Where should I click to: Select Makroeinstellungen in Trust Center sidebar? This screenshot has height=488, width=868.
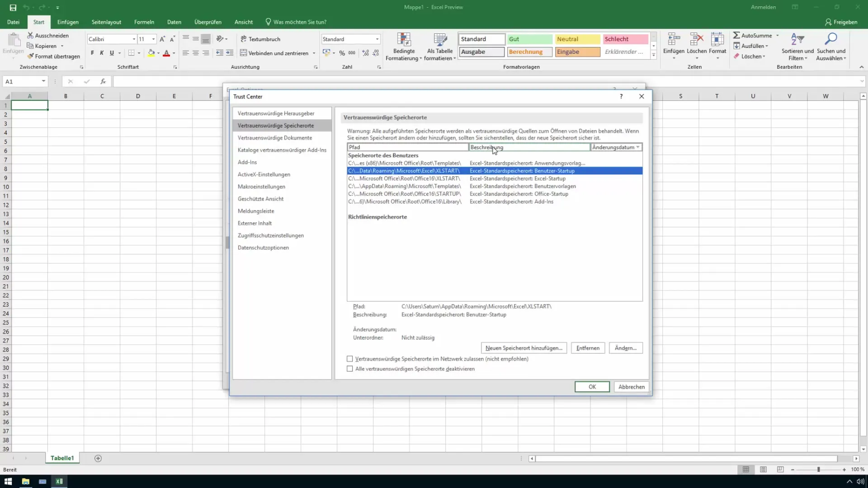point(282,187)
